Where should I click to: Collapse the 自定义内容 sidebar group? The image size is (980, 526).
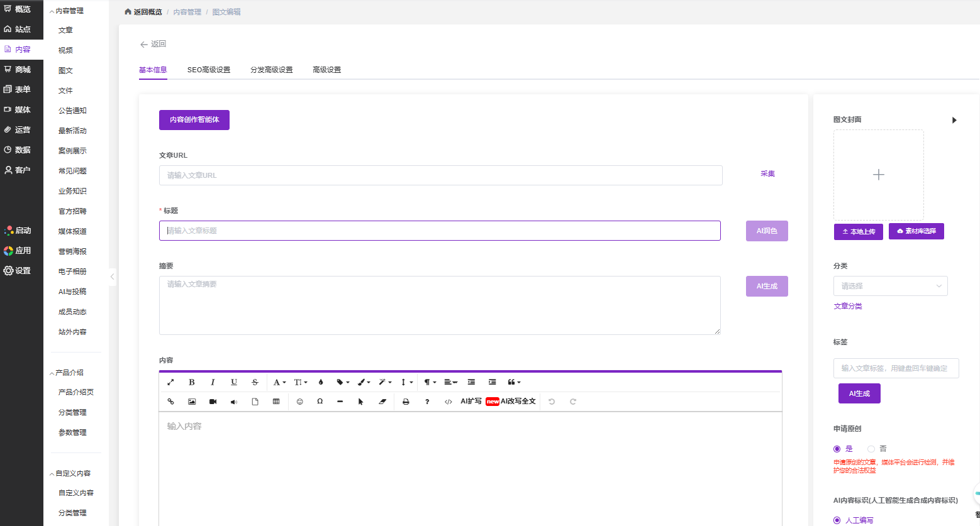(70, 473)
